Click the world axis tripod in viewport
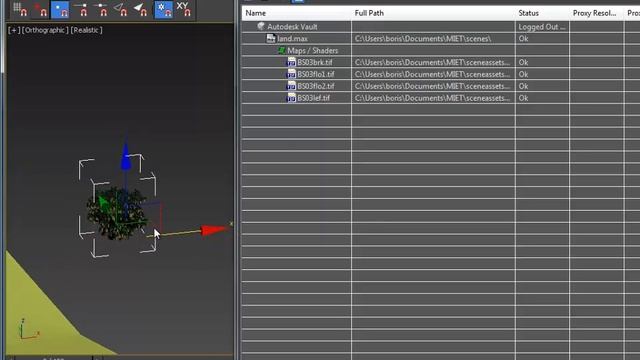Image resolution: width=640 pixels, height=360 pixels. tap(29, 329)
